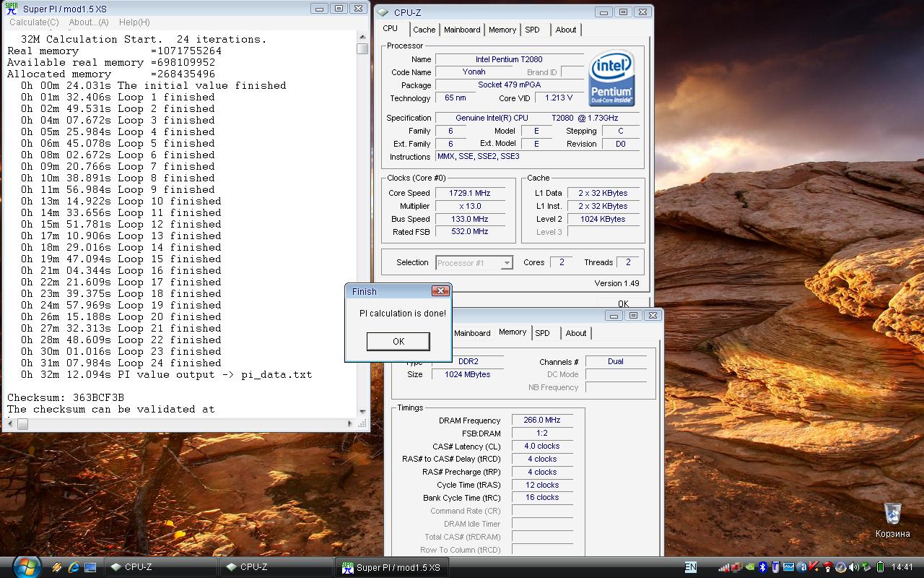The height and width of the screenshot is (578, 924).
Task: Click the round disc tray icon beside the volume
Action: tap(841, 567)
